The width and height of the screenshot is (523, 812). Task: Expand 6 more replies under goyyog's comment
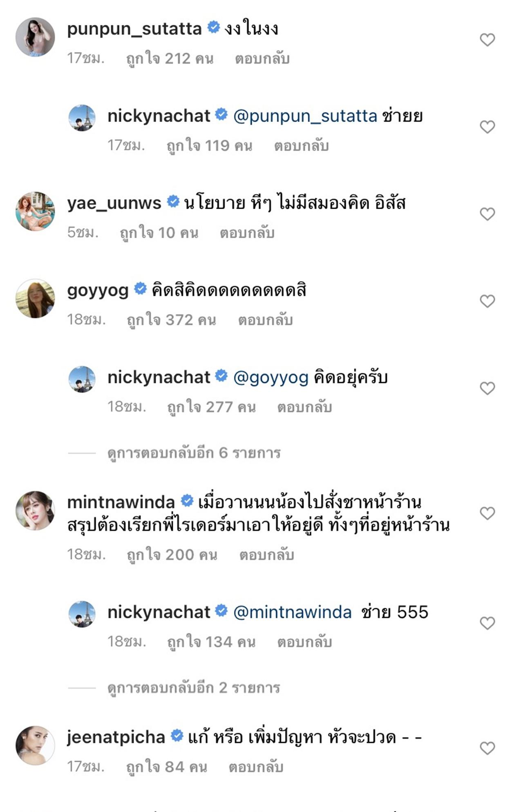(194, 453)
